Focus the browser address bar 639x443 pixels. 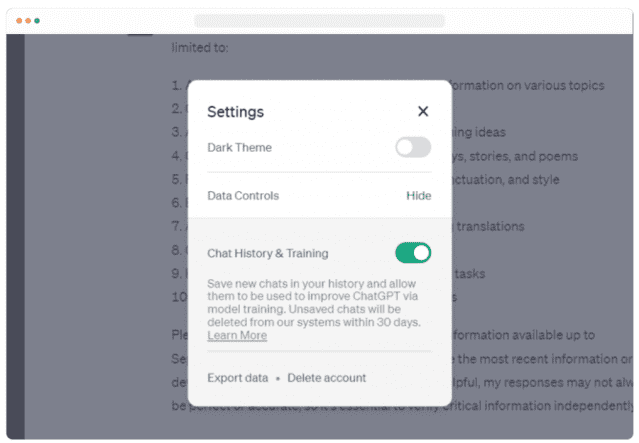click(319, 20)
